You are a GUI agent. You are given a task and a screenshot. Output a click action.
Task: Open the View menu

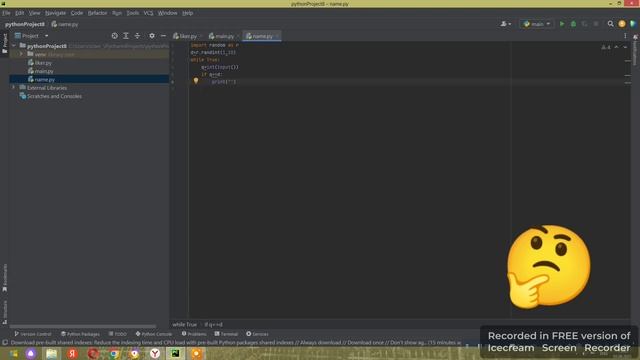point(34,13)
